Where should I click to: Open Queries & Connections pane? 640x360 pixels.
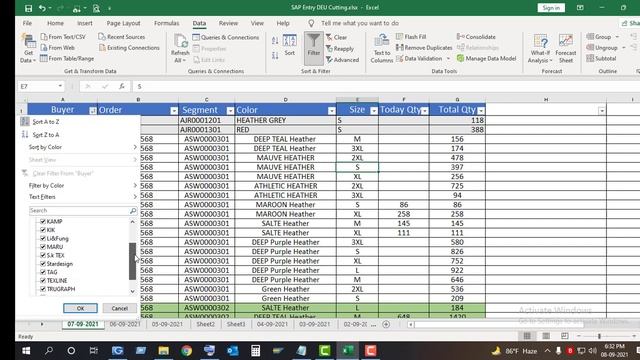coord(226,37)
